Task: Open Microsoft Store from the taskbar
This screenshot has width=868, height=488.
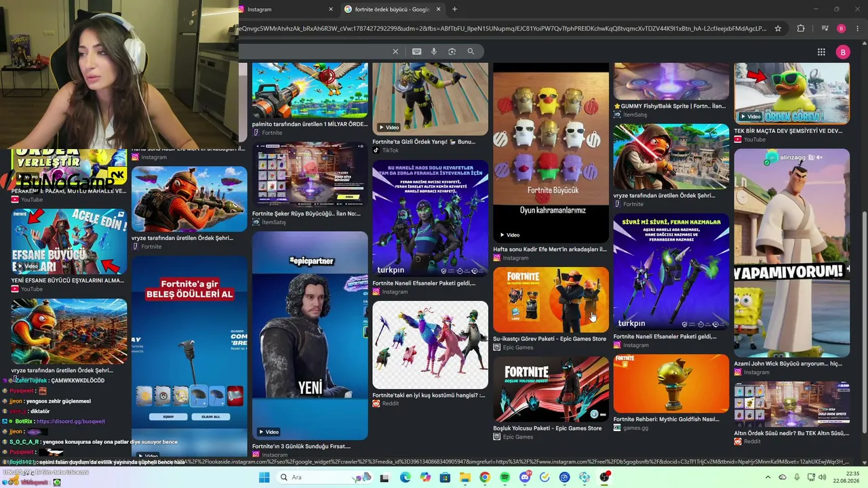Action: 445,477
